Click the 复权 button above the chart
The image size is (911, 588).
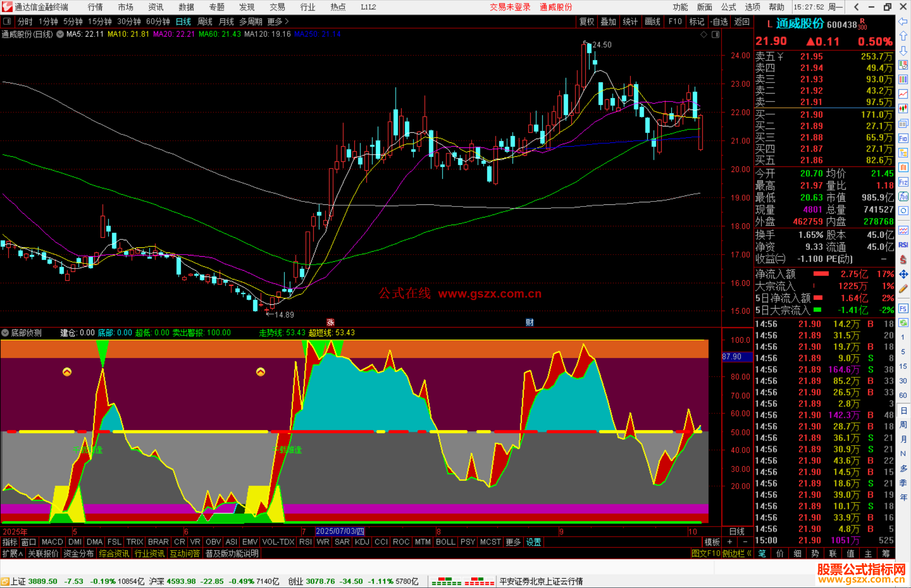[x=586, y=21]
